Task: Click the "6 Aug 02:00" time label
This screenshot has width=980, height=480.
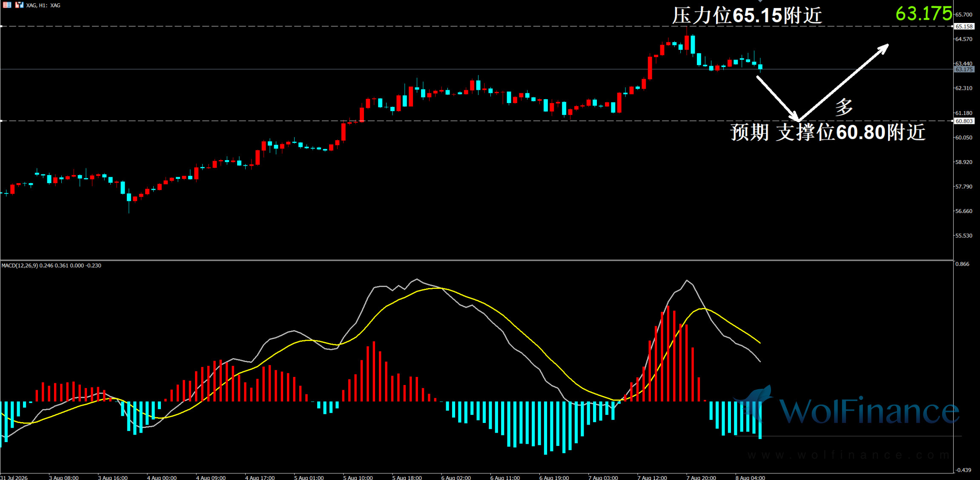Action: [456, 477]
